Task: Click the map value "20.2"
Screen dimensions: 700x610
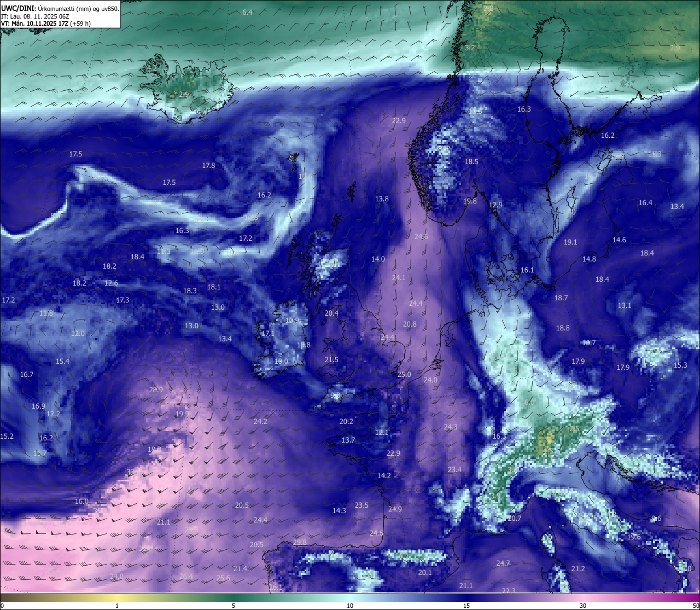Action: 346,421
